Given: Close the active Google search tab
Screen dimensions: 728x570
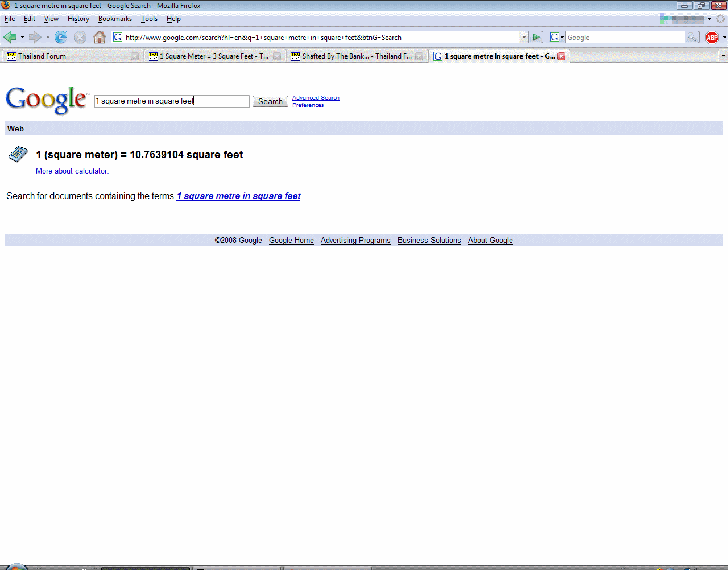Looking at the screenshot, I should [561, 56].
